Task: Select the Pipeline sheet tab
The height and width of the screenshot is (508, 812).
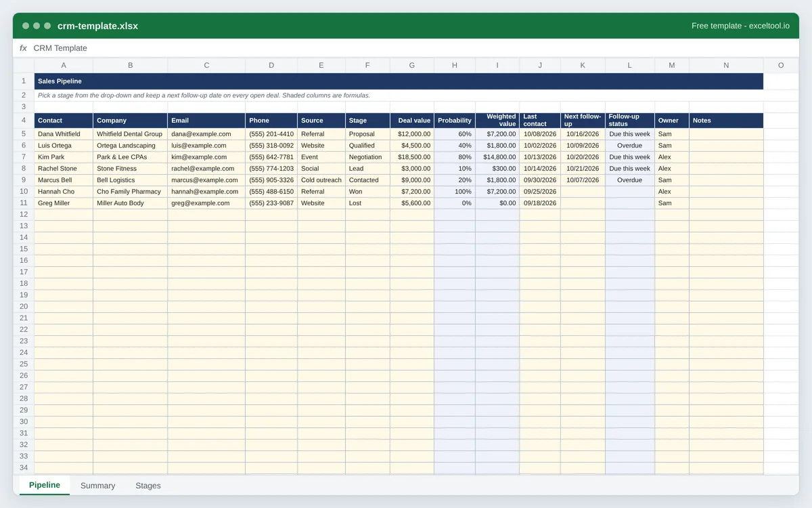Action: pyautogui.click(x=45, y=485)
